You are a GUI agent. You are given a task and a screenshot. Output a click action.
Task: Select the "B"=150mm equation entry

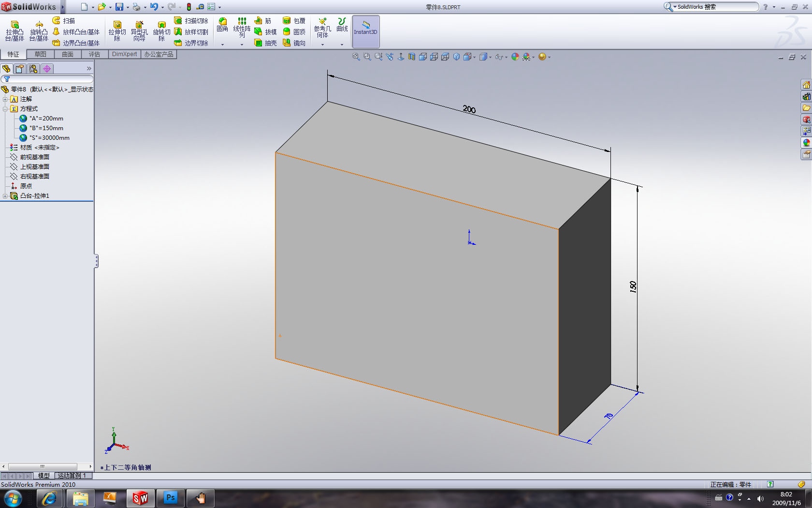click(41, 128)
